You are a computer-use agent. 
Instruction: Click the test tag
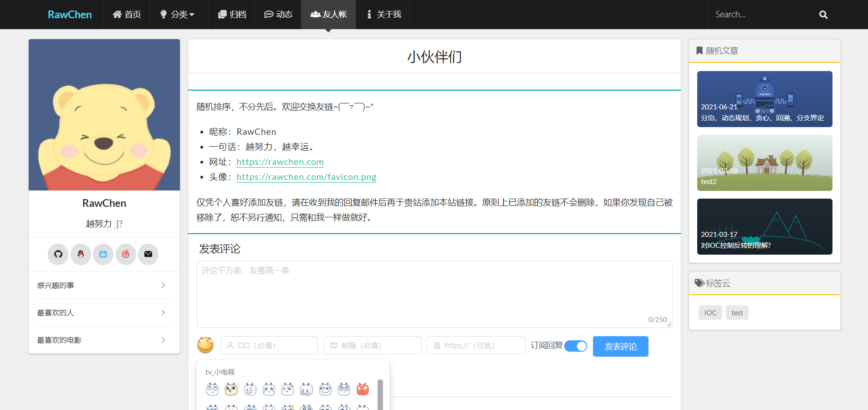click(737, 313)
